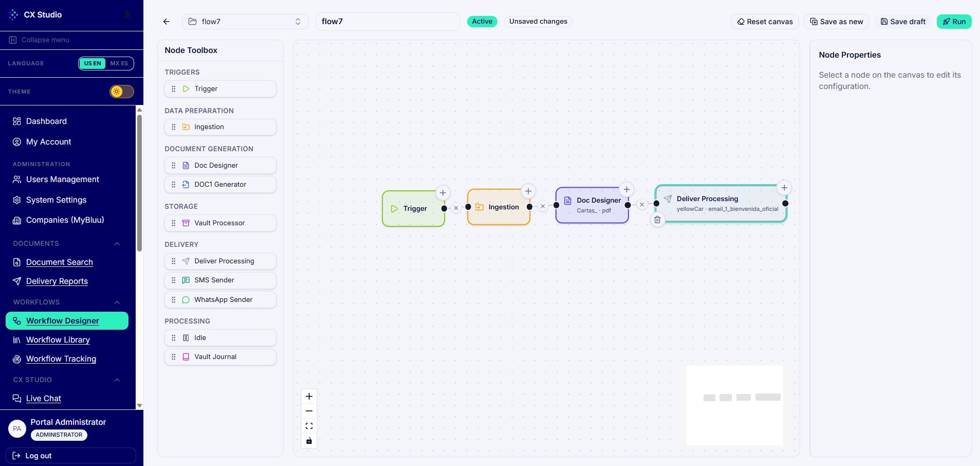Toggle canvas interactivity lock
980x466 pixels.
click(x=309, y=441)
